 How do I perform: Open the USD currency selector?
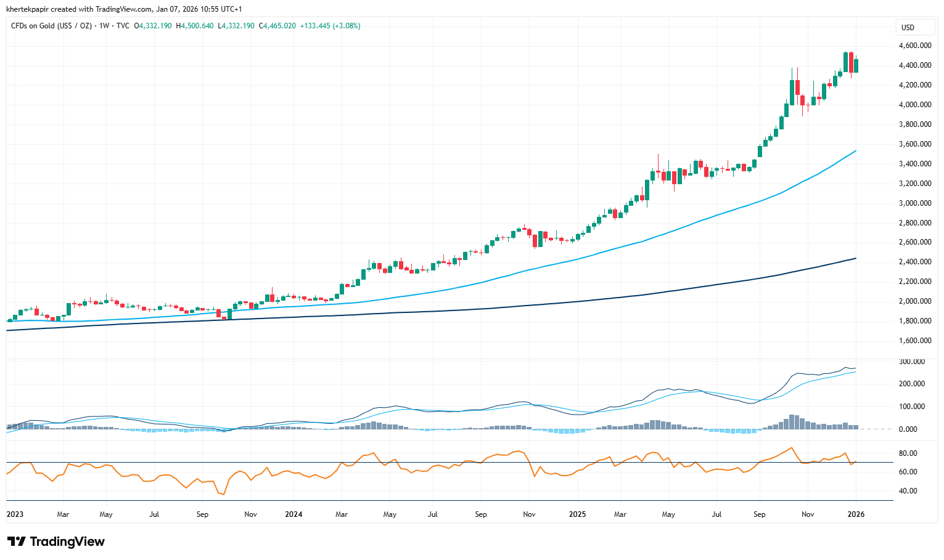click(x=908, y=27)
